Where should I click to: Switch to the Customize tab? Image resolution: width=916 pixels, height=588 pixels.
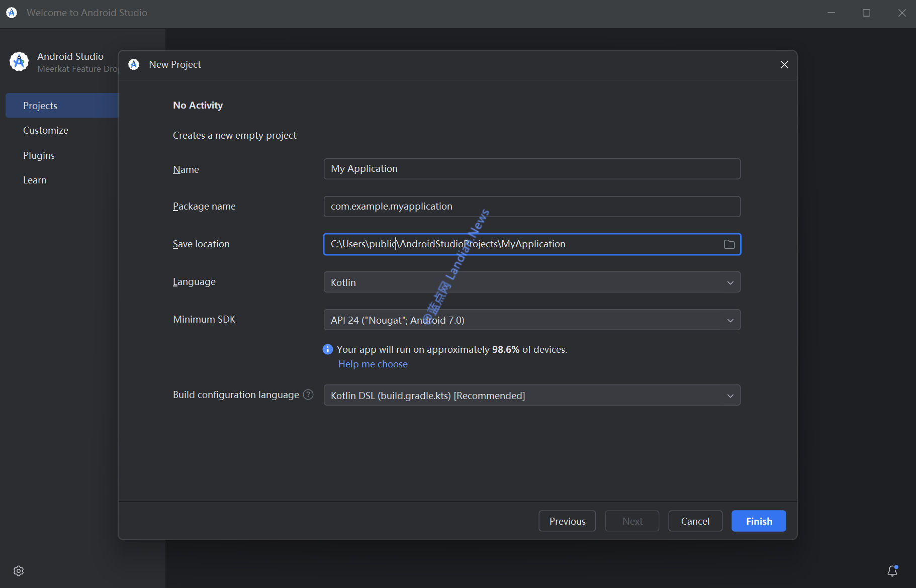[46, 131]
